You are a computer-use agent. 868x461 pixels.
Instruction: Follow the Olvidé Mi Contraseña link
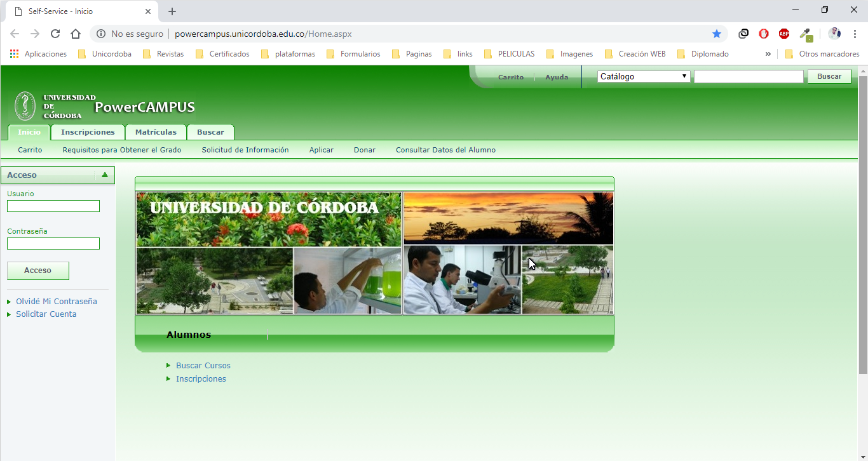(x=57, y=302)
